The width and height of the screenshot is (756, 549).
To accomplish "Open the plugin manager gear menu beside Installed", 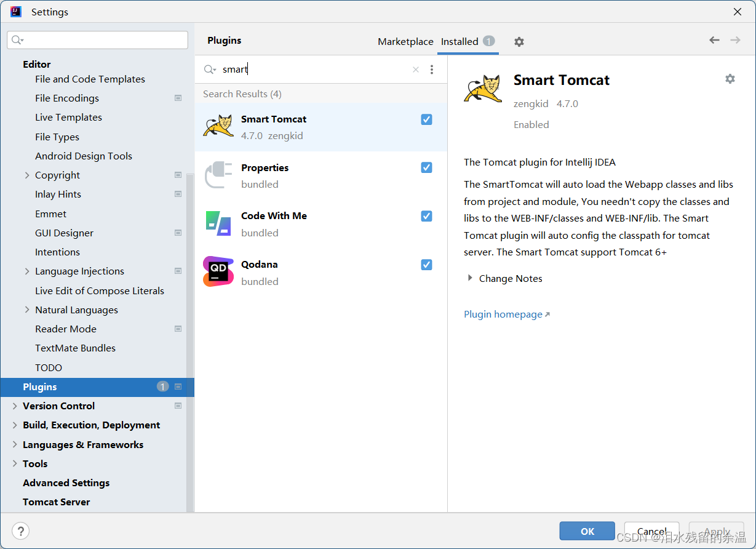I will (x=519, y=42).
